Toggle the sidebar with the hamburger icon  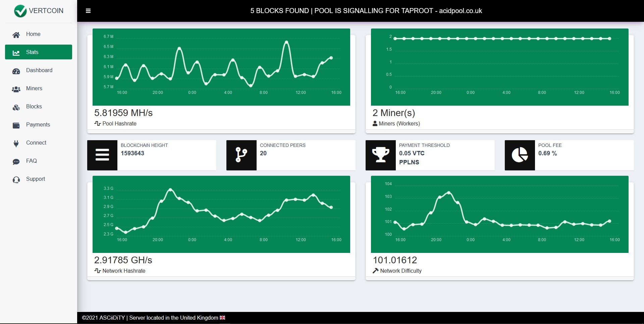pos(88,11)
